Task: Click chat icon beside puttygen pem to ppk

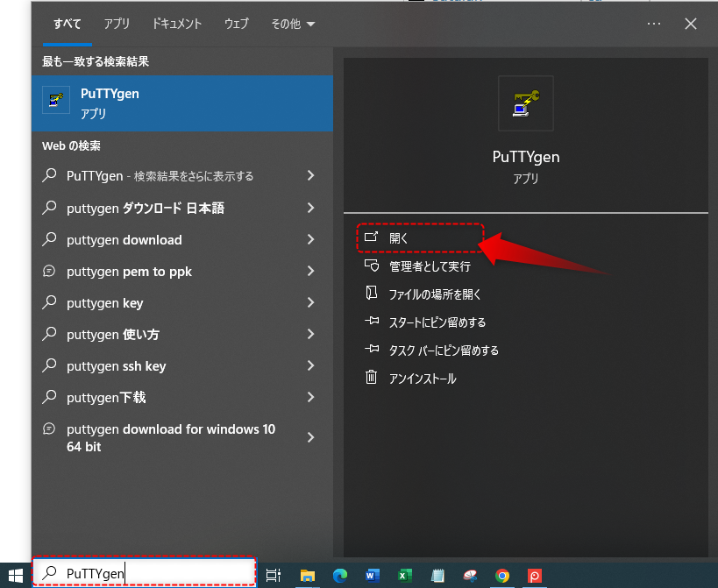Action: (x=49, y=271)
